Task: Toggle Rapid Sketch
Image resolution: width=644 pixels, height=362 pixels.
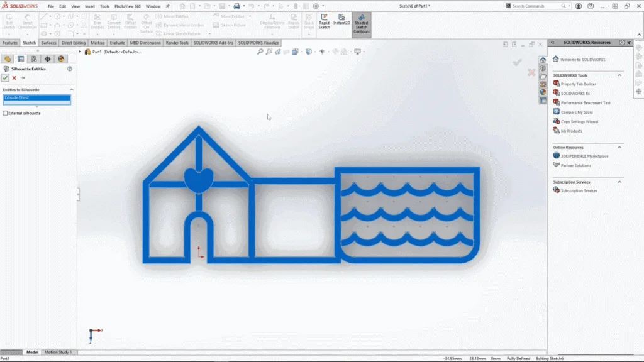Action: click(324, 21)
